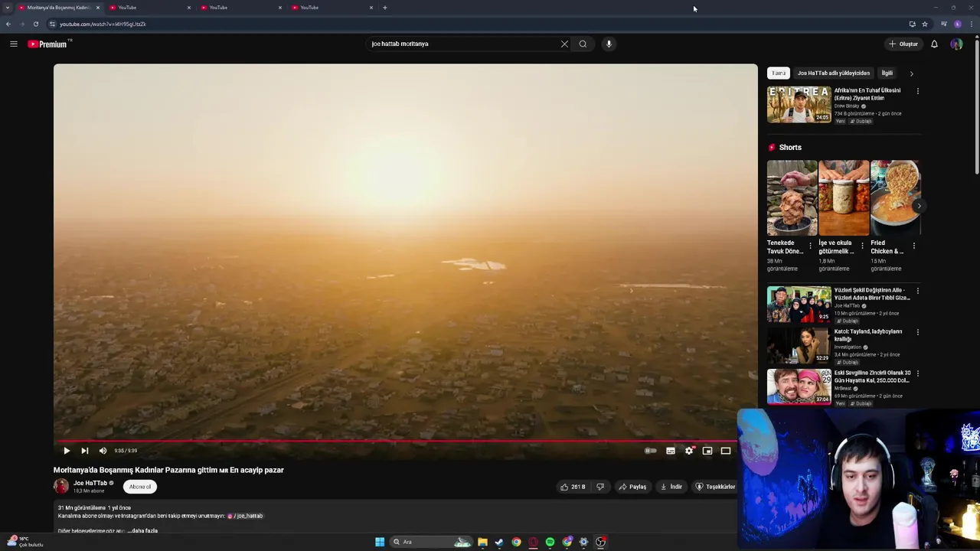Open options for Yüzleri Şekil video
980x551 pixels.
click(x=918, y=291)
